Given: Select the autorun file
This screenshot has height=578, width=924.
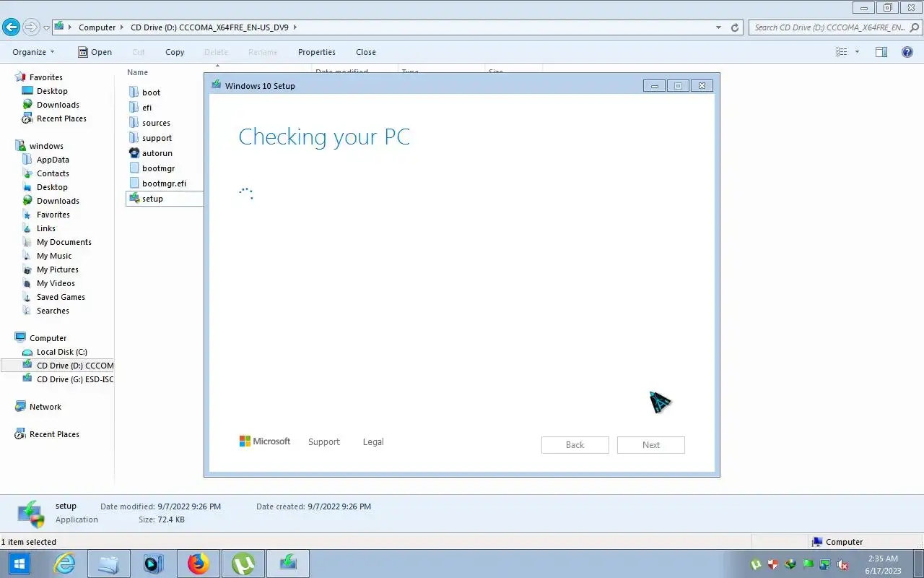Looking at the screenshot, I should 150,153.
